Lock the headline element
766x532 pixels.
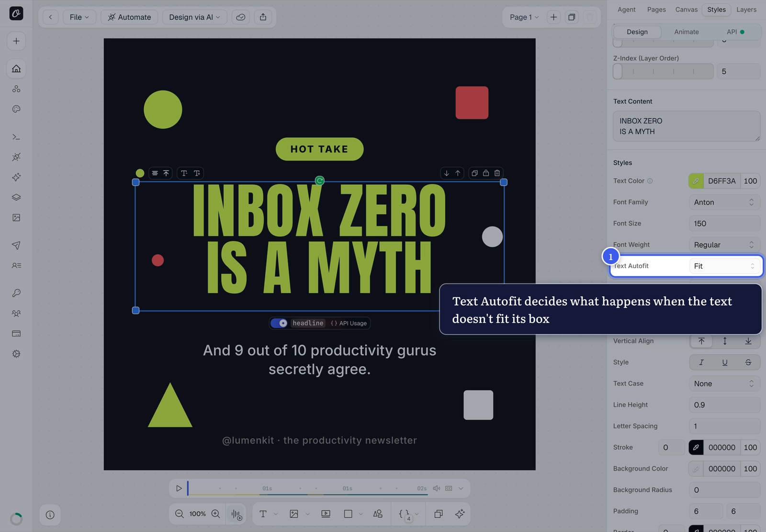pyautogui.click(x=486, y=173)
